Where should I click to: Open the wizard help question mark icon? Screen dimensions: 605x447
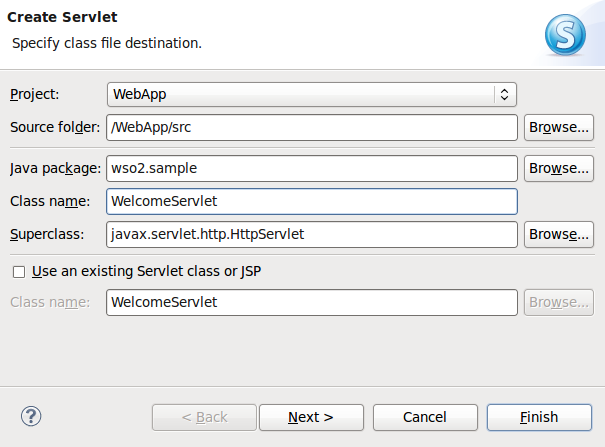click(x=31, y=416)
